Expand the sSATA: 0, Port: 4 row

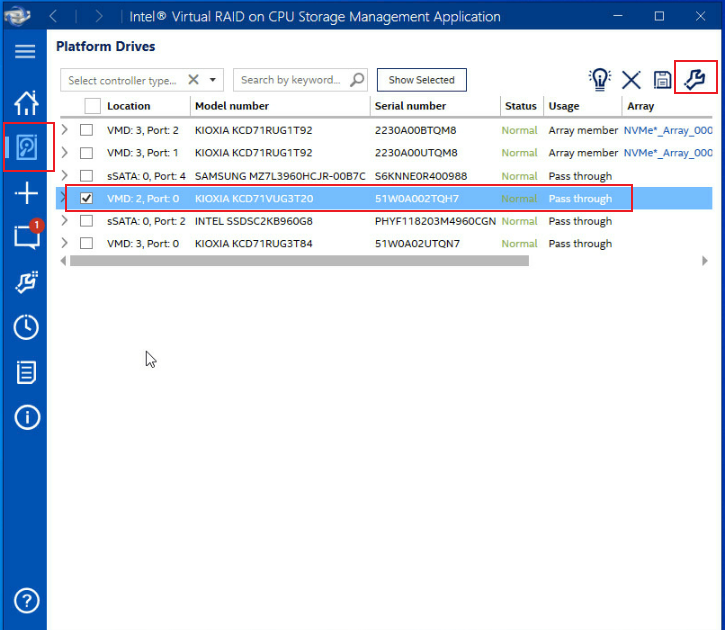click(x=65, y=176)
